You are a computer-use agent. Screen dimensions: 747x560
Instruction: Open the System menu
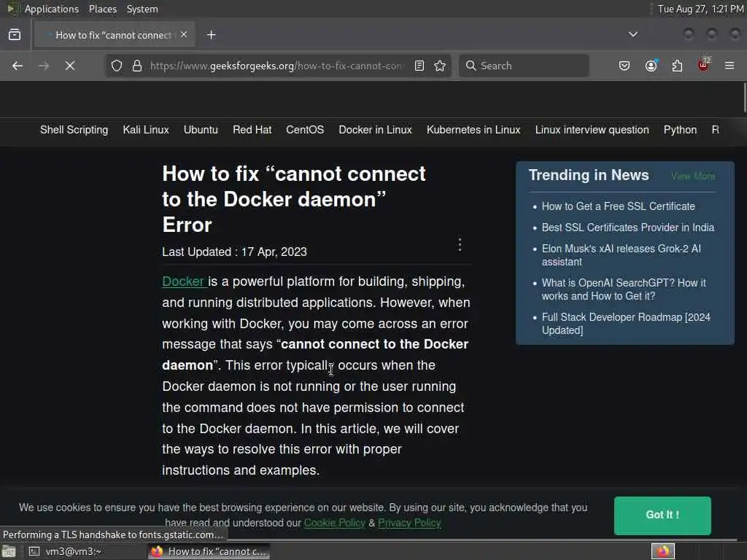pyautogui.click(x=142, y=9)
